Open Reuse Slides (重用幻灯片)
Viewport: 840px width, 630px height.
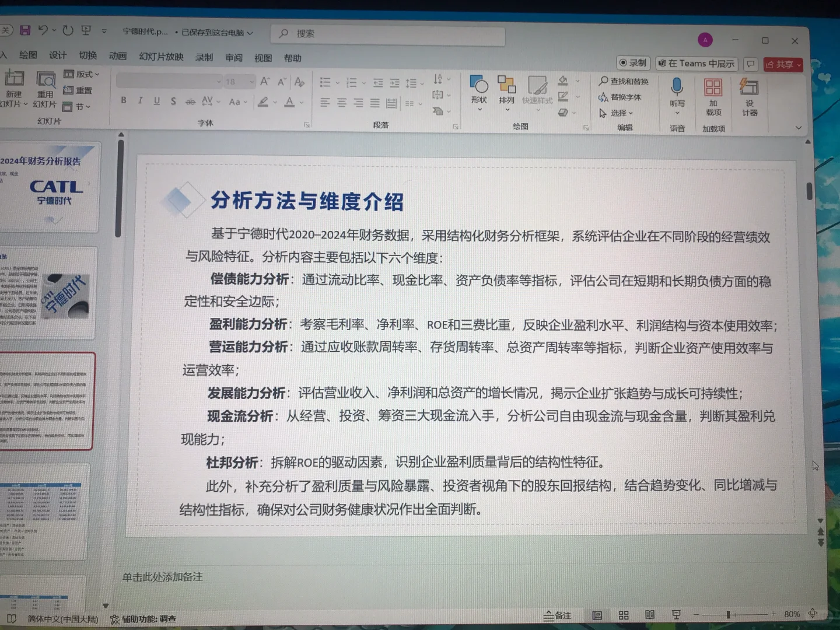(45, 89)
